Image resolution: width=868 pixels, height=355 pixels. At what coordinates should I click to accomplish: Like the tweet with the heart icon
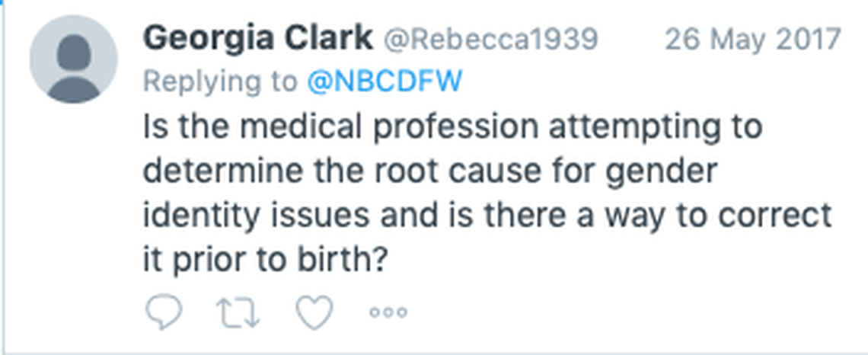click(314, 310)
